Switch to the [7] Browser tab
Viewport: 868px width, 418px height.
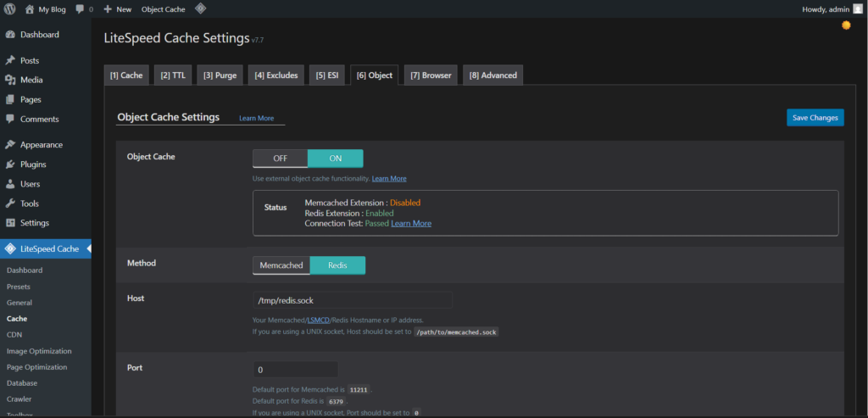click(431, 75)
